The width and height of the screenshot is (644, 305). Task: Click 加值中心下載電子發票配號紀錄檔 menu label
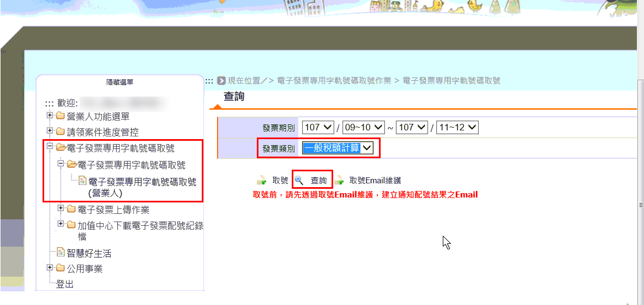click(x=141, y=231)
